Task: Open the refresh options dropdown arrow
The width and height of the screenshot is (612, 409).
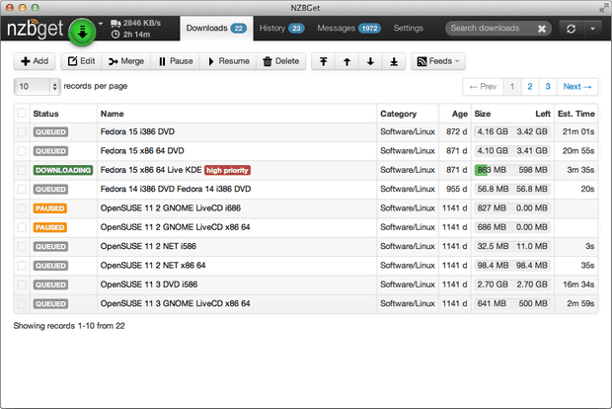Action: click(x=592, y=29)
